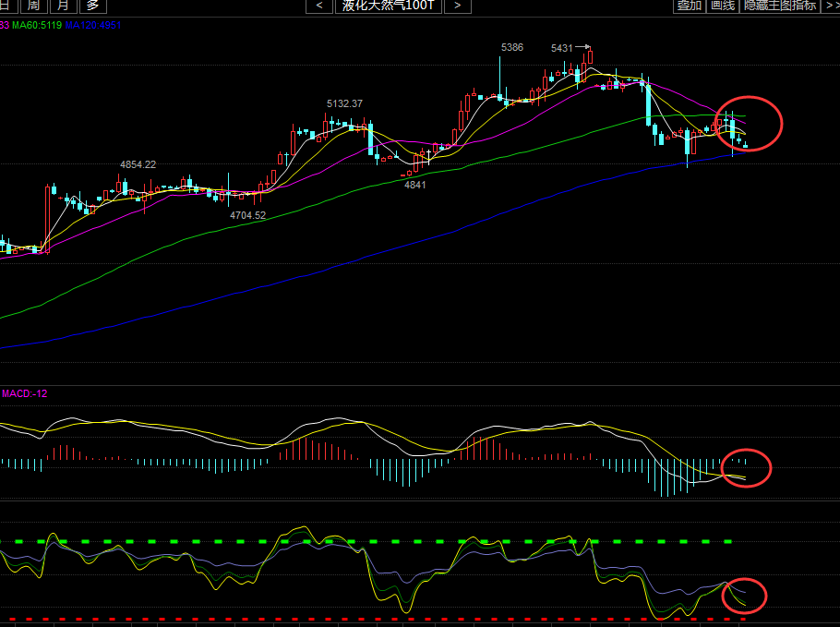Click the MACD:-12 indicator label

click(25, 393)
